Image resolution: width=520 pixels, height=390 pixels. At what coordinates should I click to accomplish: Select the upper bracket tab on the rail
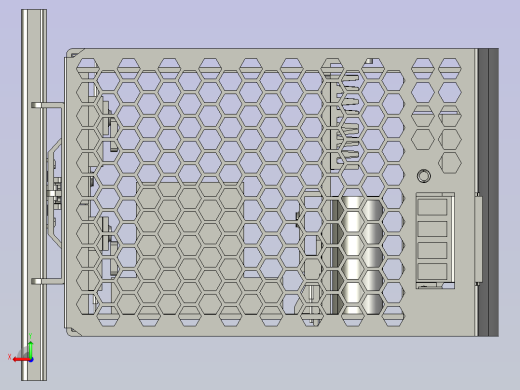(48, 105)
